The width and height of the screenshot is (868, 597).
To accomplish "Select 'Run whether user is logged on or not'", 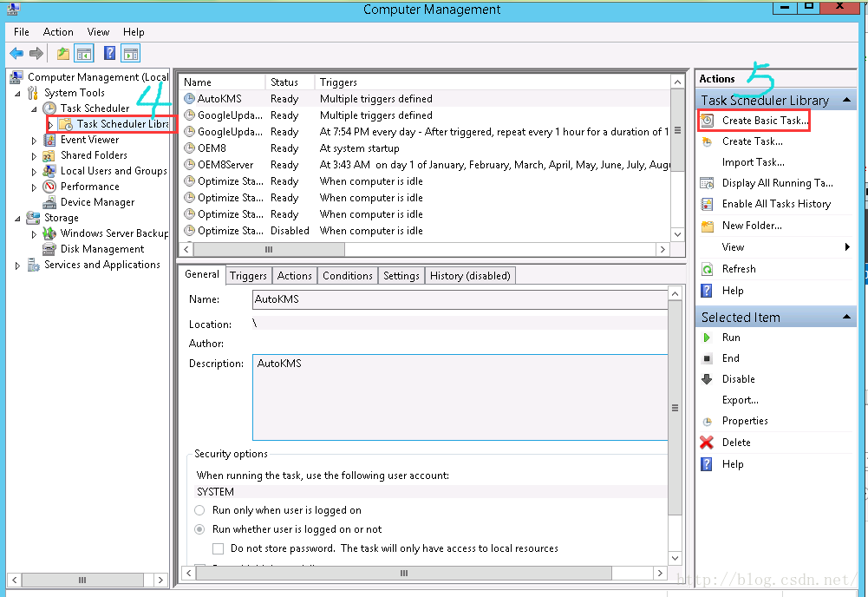I will 199,529.
